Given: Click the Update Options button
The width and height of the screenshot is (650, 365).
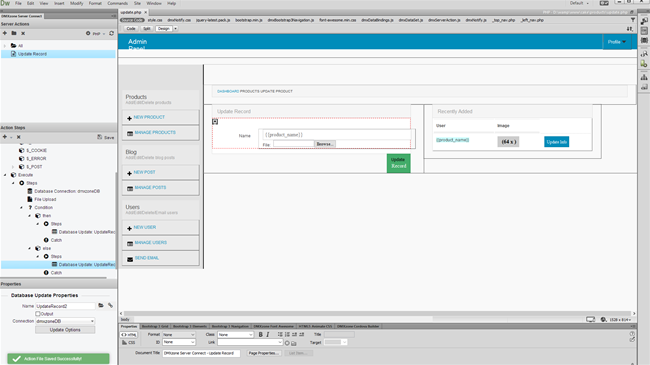Looking at the screenshot, I should (x=65, y=330).
